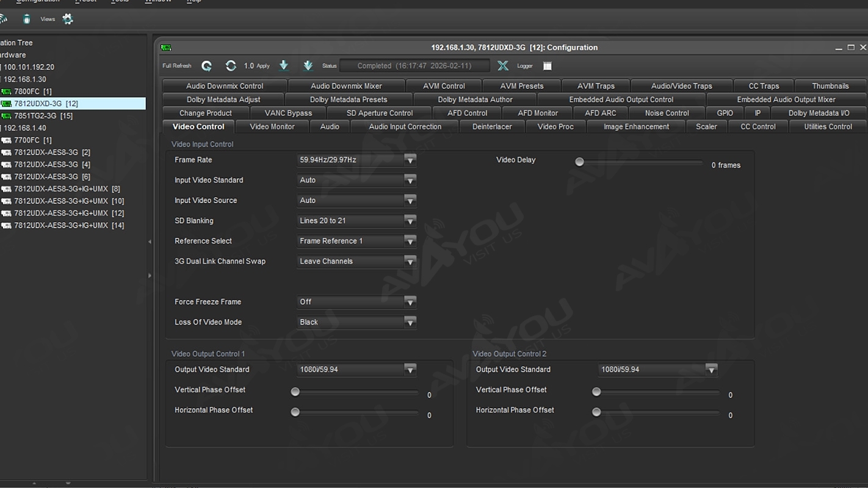Image resolution: width=868 pixels, height=488 pixels.
Task: Click the Full Refresh circular arrow icon
Action: 207,66
